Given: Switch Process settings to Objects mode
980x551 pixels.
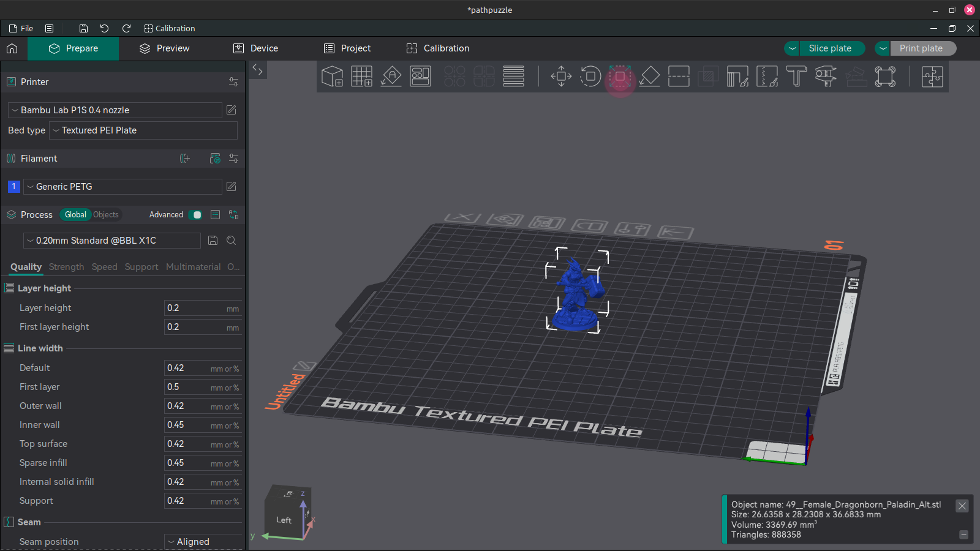Looking at the screenshot, I should click(x=106, y=215).
